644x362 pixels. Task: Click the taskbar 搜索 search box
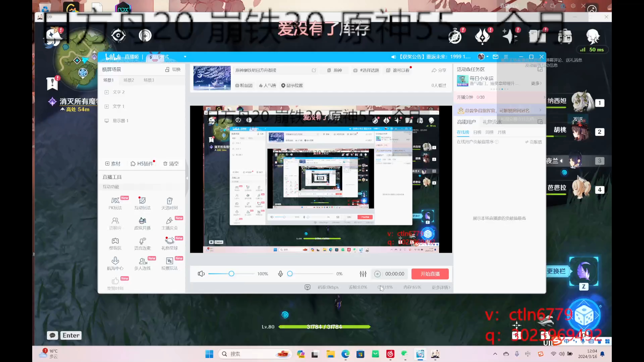click(256, 354)
